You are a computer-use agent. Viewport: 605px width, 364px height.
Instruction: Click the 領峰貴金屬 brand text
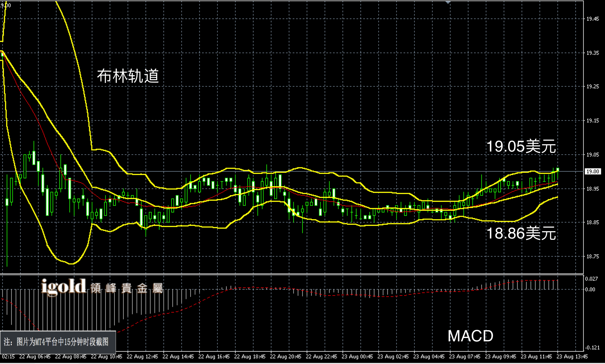pos(126,288)
